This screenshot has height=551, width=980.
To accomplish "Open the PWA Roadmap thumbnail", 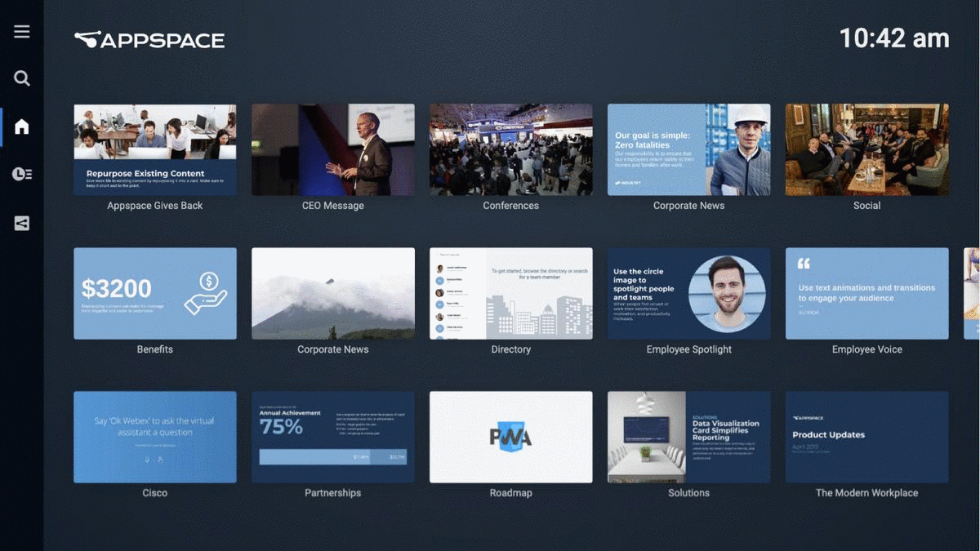I will point(511,437).
